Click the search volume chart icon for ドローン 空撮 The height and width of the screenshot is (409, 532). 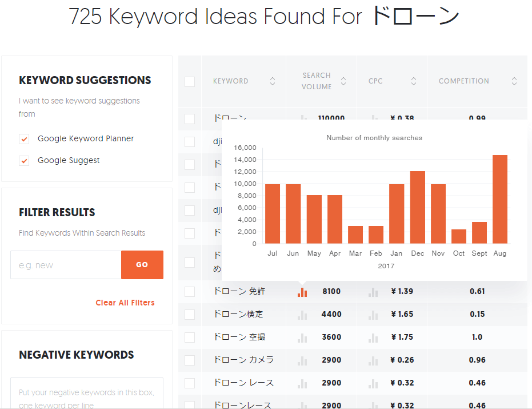point(302,337)
